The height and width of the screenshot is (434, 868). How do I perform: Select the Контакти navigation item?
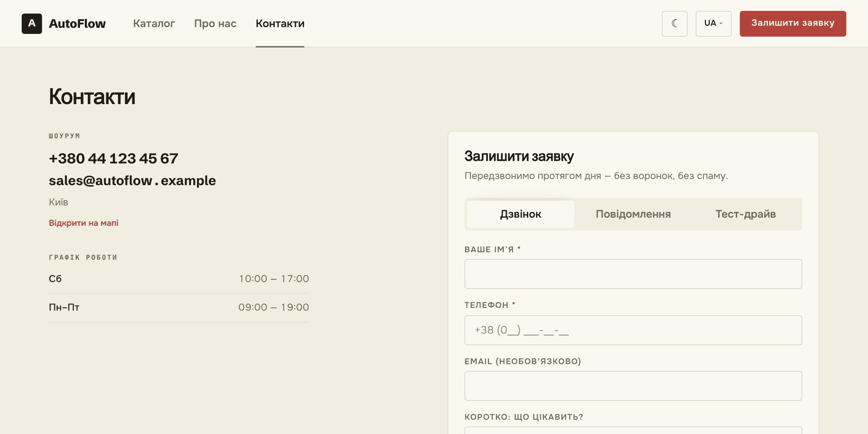coord(280,23)
